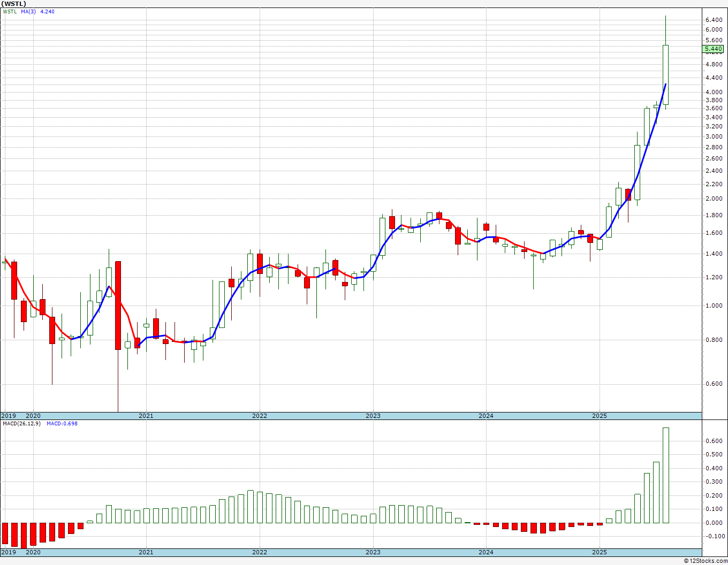
Task: Select the 0.300 MACD axis label
Action: (x=714, y=482)
